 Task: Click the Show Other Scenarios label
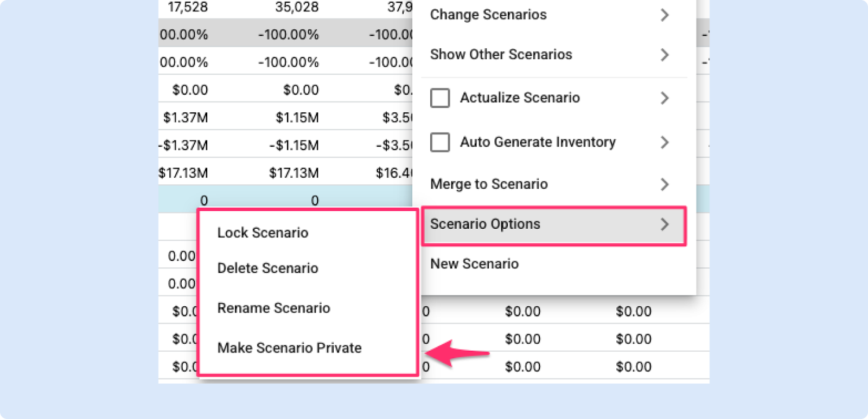[x=501, y=54]
